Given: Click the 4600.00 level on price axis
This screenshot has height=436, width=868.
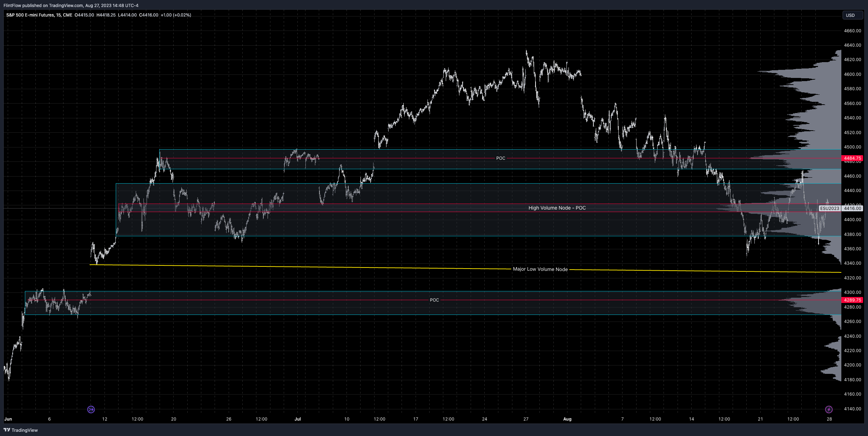Looking at the screenshot, I should tap(852, 74).
